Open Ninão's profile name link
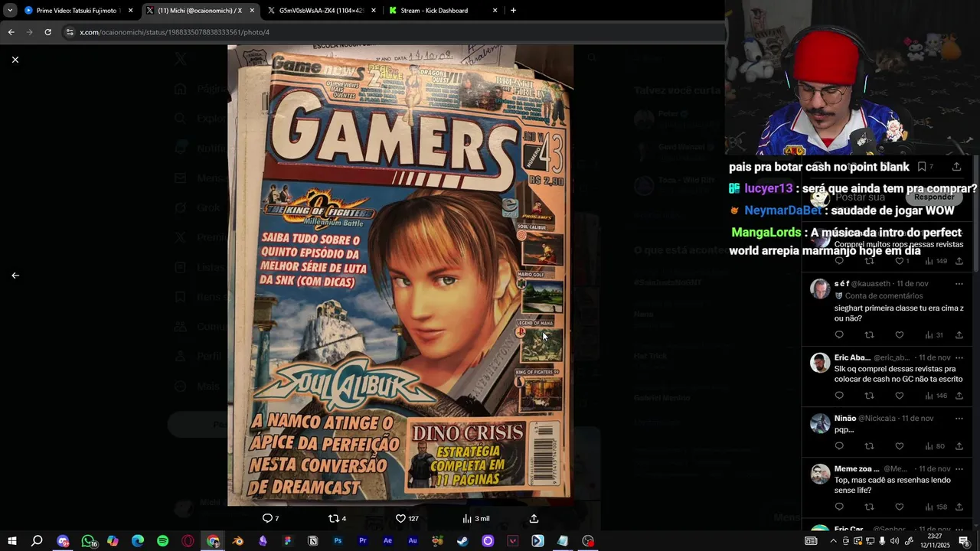This screenshot has height=551, width=980. tap(845, 419)
